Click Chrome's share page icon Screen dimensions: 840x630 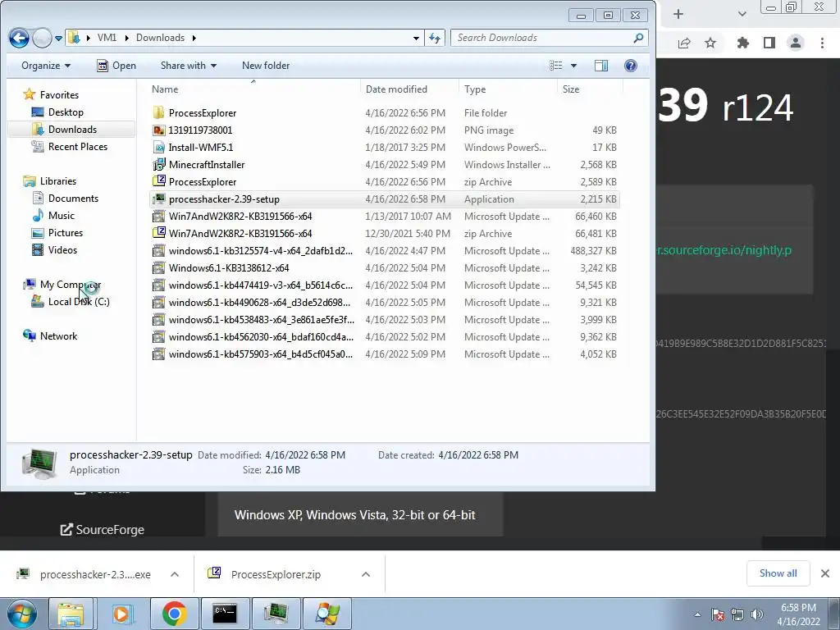pyautogui.click(x=684, y=43)
